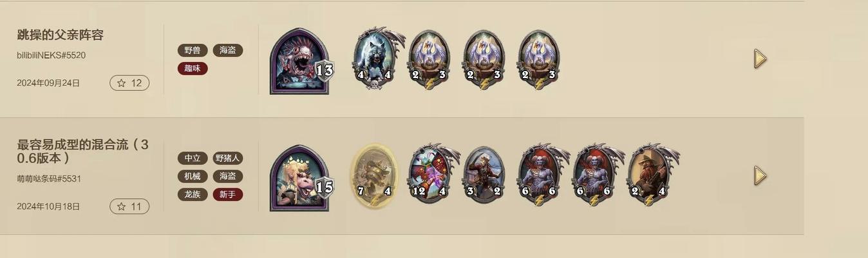Toggle the star favorite with 11 likes
Screen dimensions: 868x258
(129, 206)
